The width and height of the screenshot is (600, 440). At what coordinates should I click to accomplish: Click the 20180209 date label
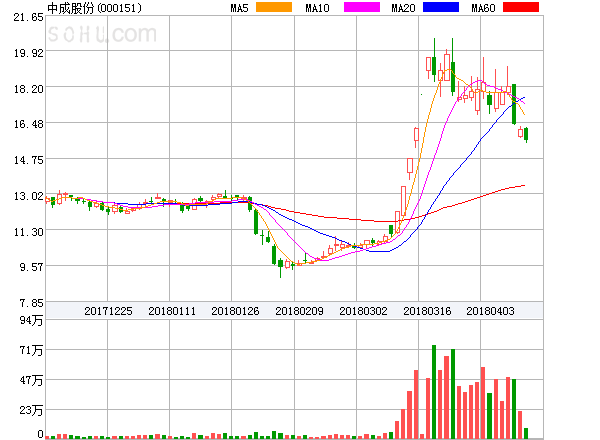click(299, 311)
